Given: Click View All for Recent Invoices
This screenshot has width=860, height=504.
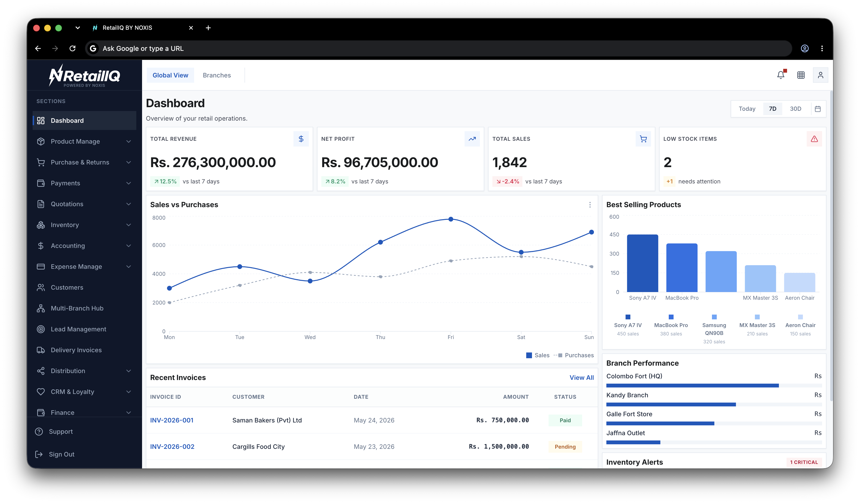Looking at the screenshot, I should (x=581, y=377).
